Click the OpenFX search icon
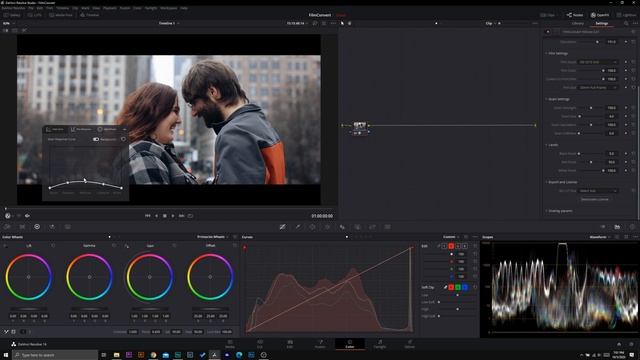 click(x=626, y=23)
